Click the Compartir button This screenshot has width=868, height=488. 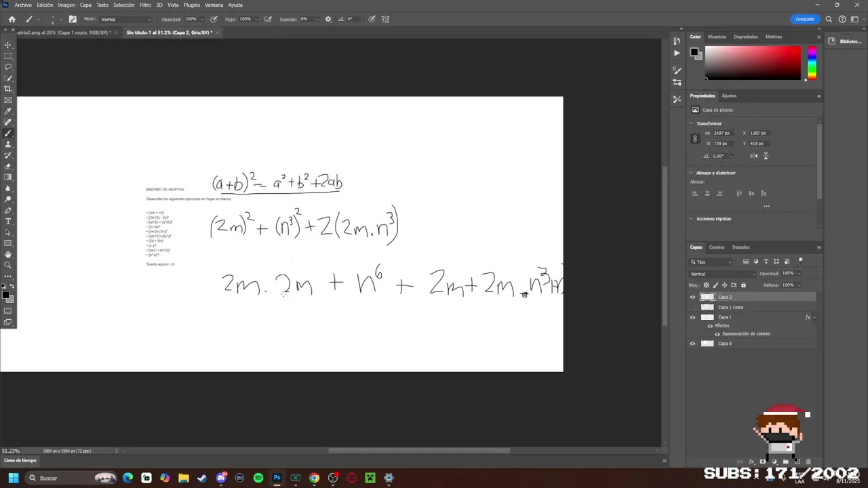click(805, 19)
